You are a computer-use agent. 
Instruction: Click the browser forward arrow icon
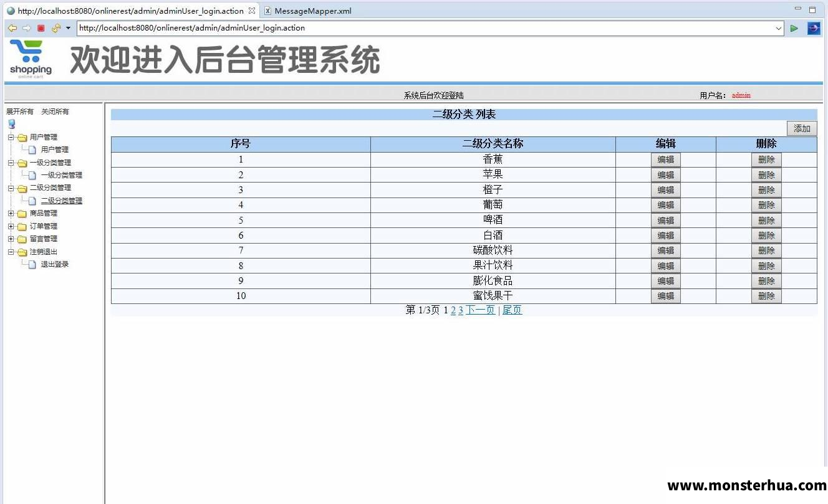pyautogui.click(x=26, y=28)
